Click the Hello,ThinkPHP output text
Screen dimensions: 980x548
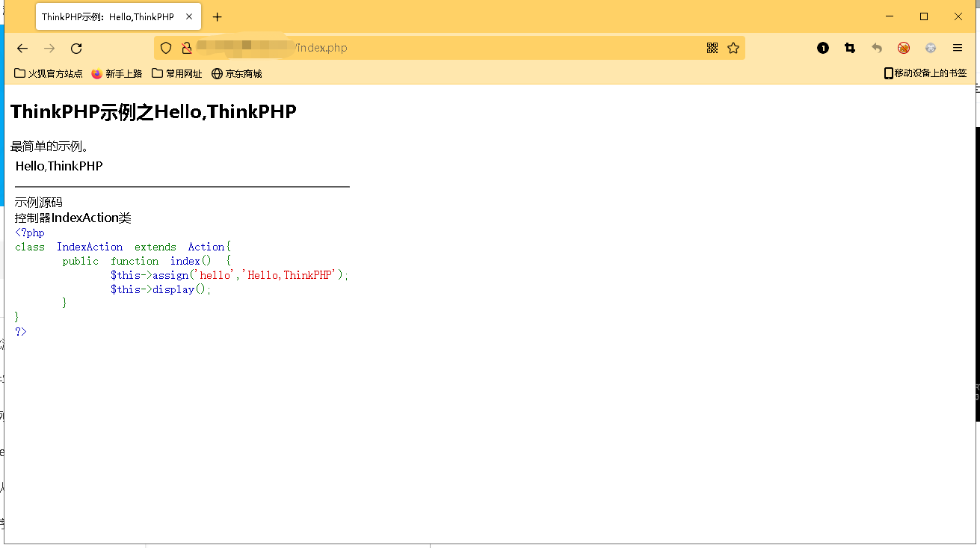pyautogui.click(x=59, y=166)
